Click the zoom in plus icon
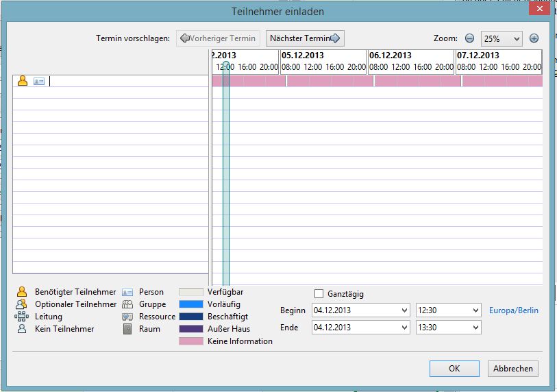This screenshot has height=392, width=557. pos(534,38)
